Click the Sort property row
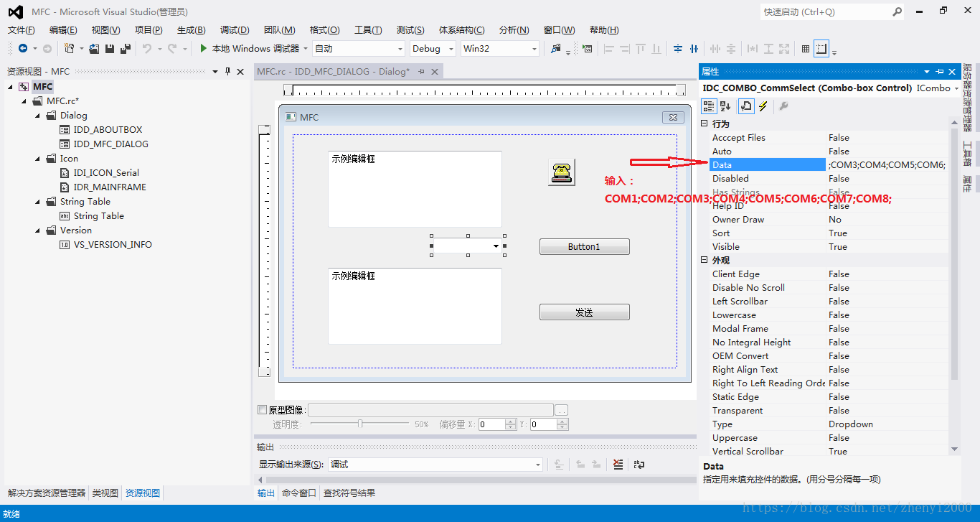 pos(829,233)
